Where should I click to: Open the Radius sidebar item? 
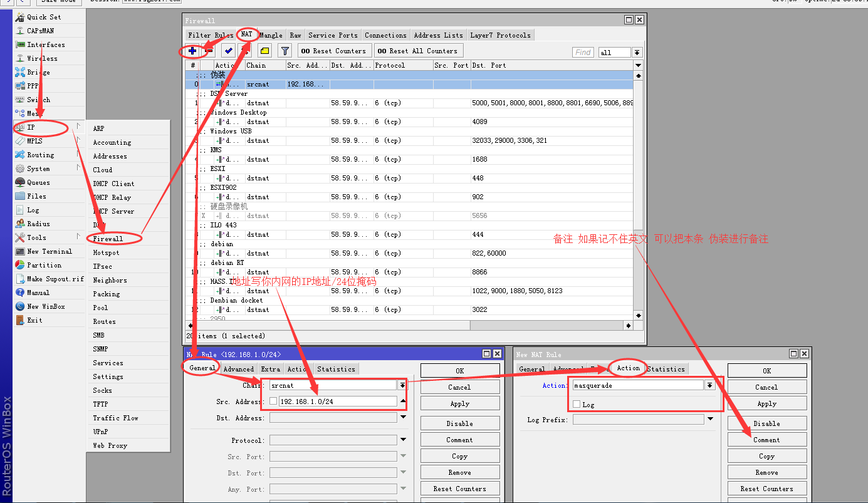pos(38,224)
